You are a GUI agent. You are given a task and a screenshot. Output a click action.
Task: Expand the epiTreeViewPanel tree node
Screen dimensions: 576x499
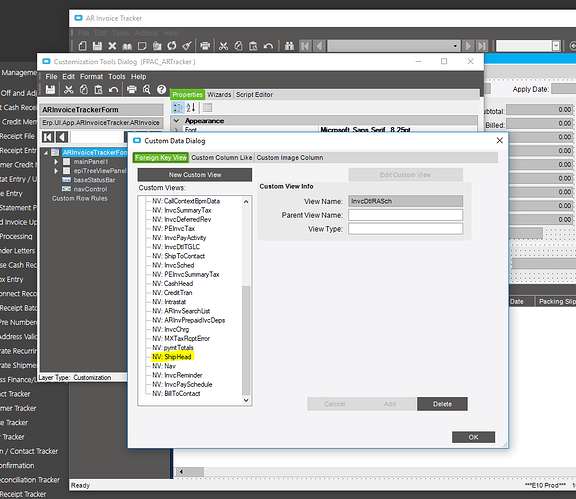tap(56, 171)
